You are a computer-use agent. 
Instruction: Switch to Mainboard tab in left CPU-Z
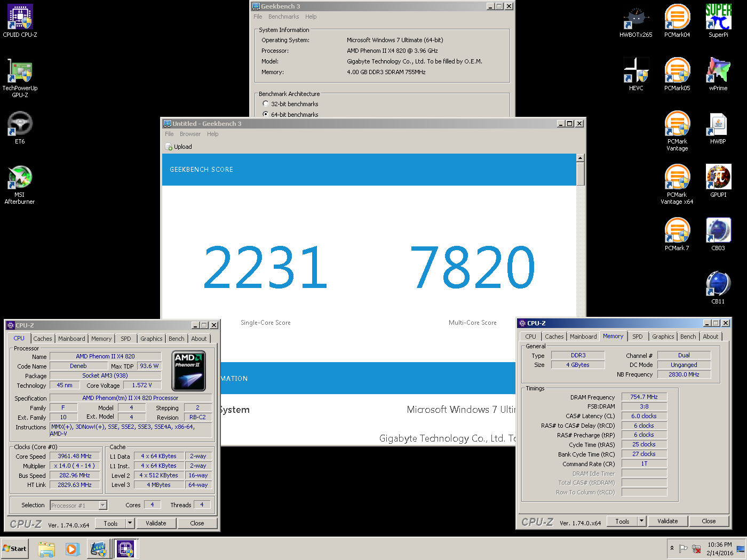[71, 339]
